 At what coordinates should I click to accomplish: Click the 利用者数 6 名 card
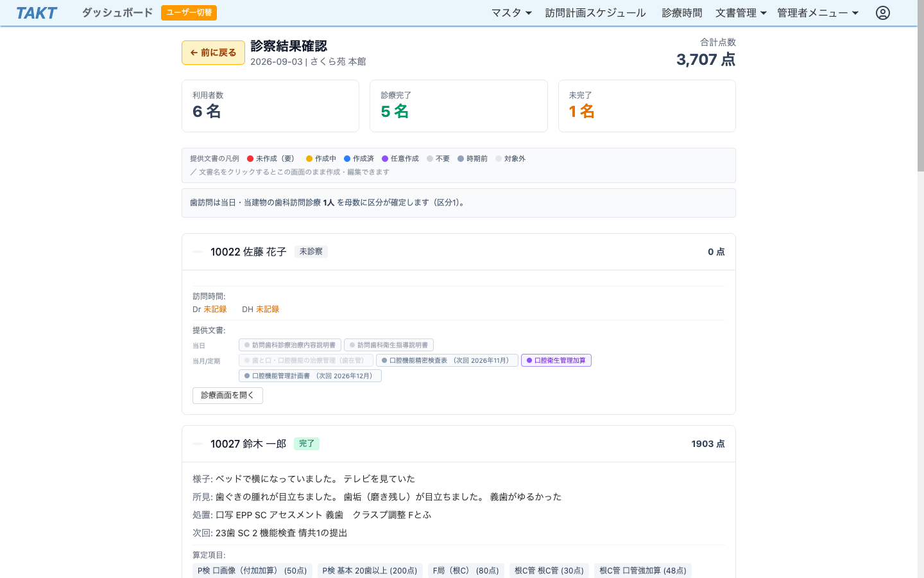coord(270,106)
